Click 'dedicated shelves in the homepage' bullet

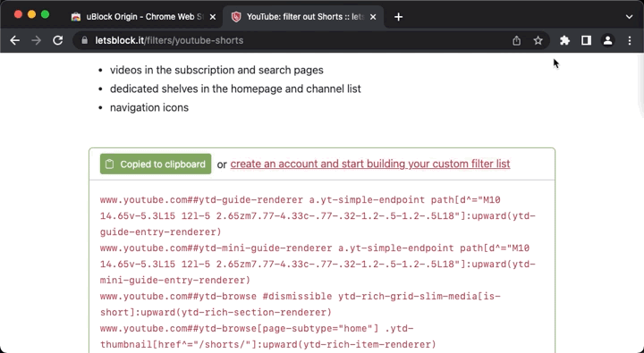coord(235,88)
